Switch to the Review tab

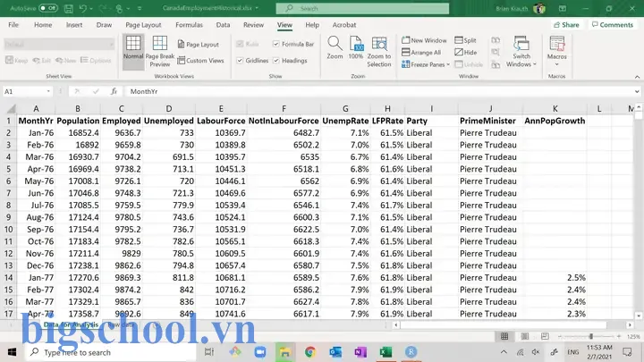click(x=253, y=25)
